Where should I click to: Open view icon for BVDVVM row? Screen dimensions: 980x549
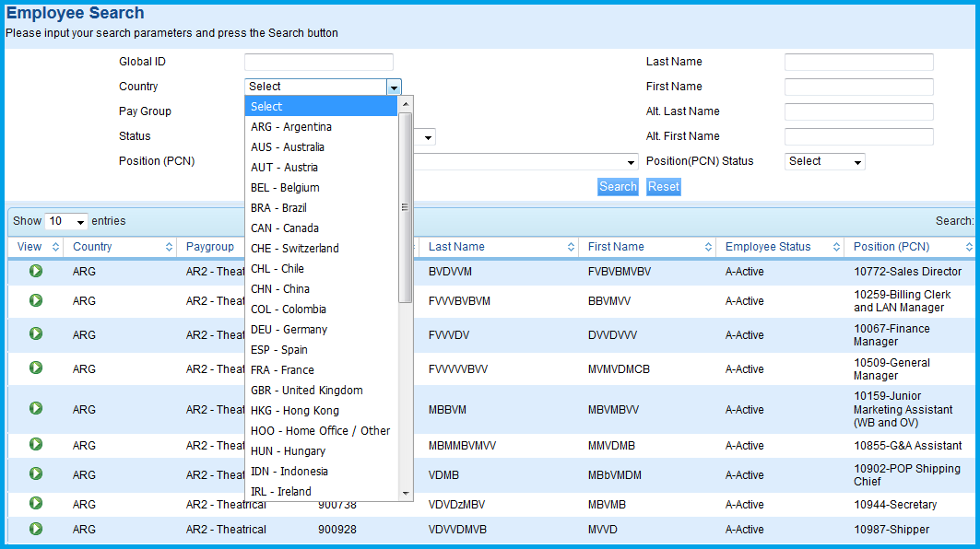(x=36, y=272)
